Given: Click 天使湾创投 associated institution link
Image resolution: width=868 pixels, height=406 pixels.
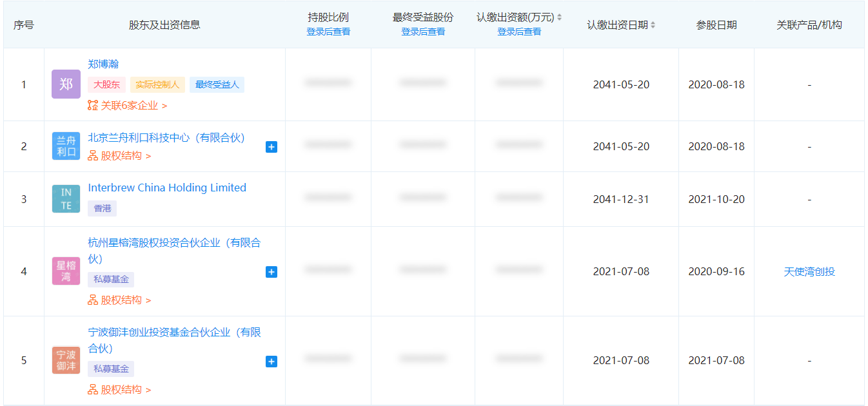Looking at the screenshot, I should click(809, 271).
